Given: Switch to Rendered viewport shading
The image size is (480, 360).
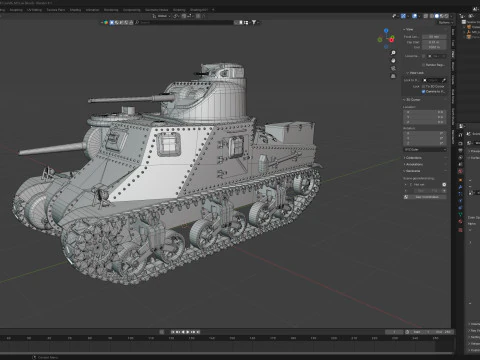Looking at the screenshot, I should pos(447,16).
